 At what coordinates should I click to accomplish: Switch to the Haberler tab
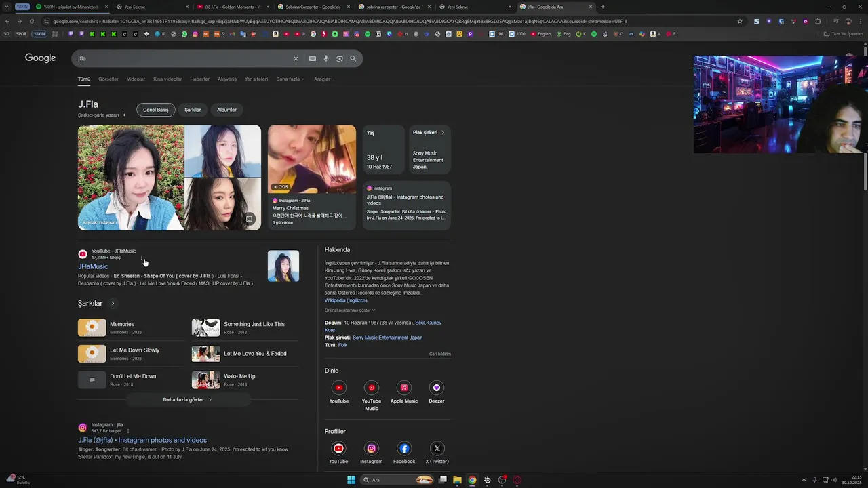[199, 79]
